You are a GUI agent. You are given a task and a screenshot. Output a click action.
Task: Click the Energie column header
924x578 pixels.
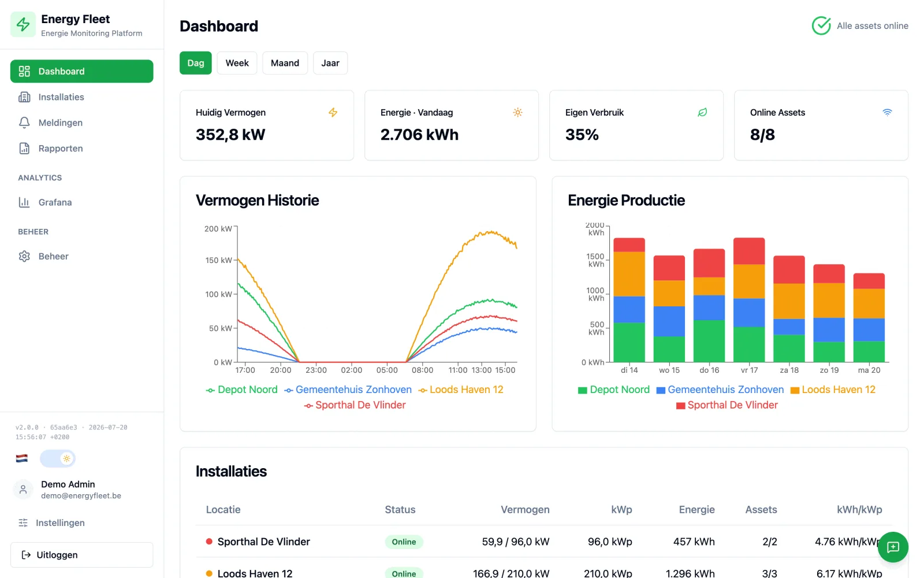(696, 510)
